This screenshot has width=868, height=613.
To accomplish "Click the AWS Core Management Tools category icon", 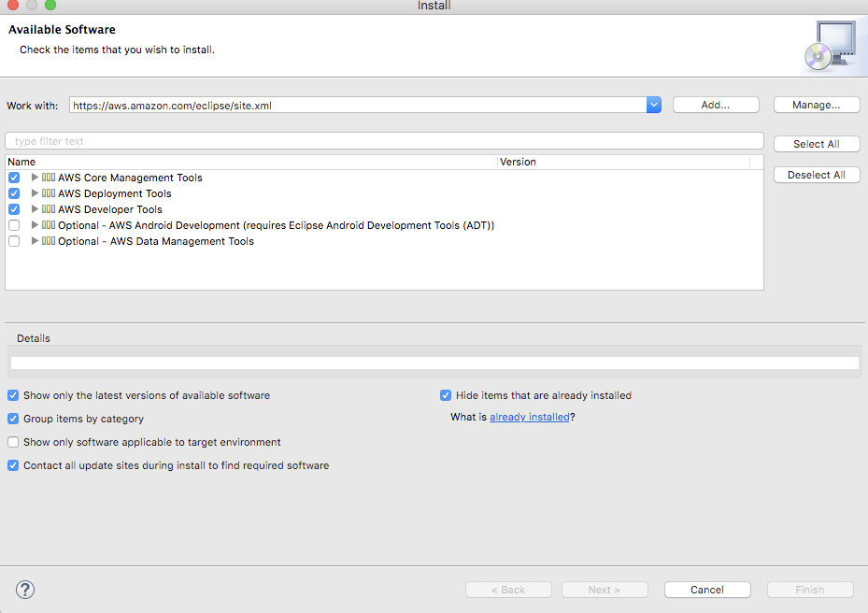I will (49, 178).
